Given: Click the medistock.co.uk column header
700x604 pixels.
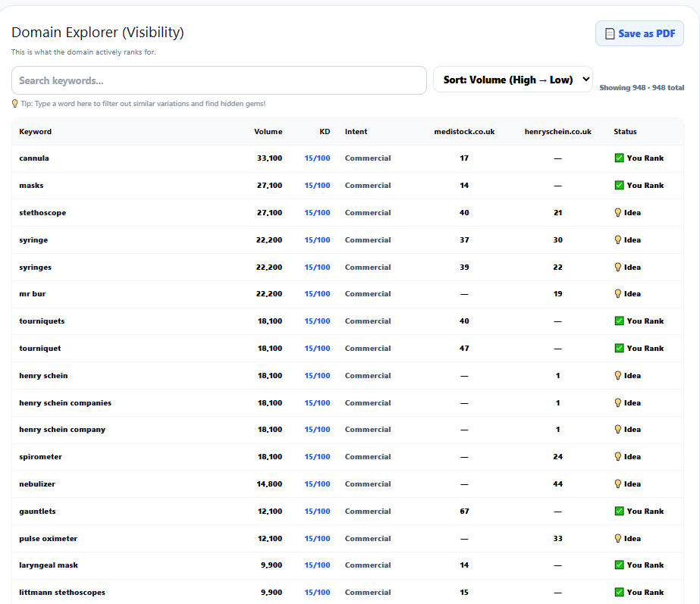Looking at the screenshot, I should 464,132.
